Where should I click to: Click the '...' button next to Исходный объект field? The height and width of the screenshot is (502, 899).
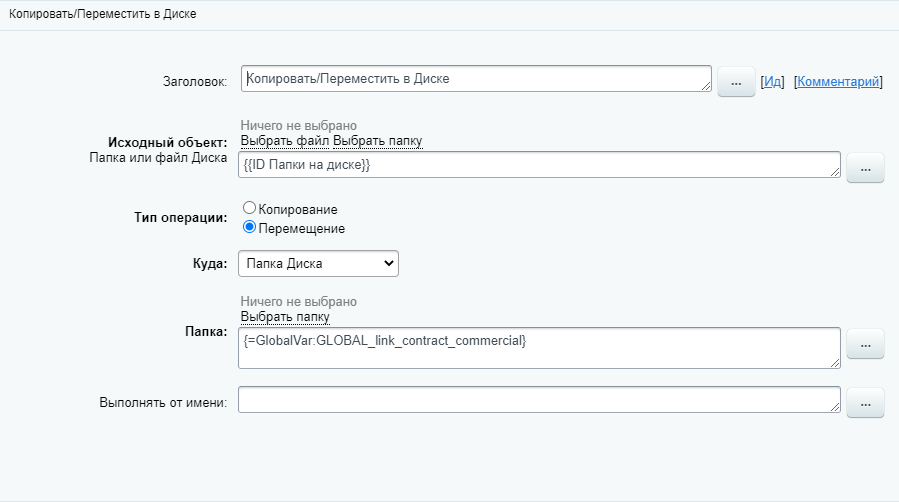click(865, 169)
